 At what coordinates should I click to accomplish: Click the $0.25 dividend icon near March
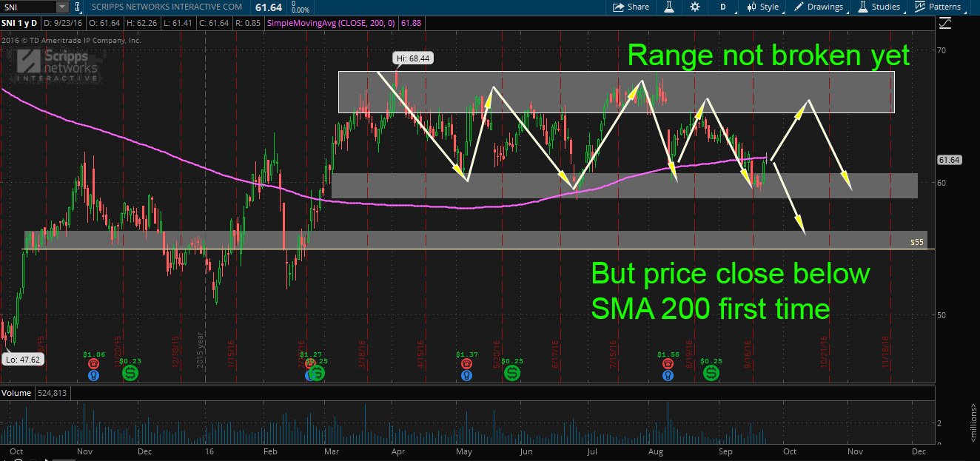pyautogui.click(x=317, y=373)
